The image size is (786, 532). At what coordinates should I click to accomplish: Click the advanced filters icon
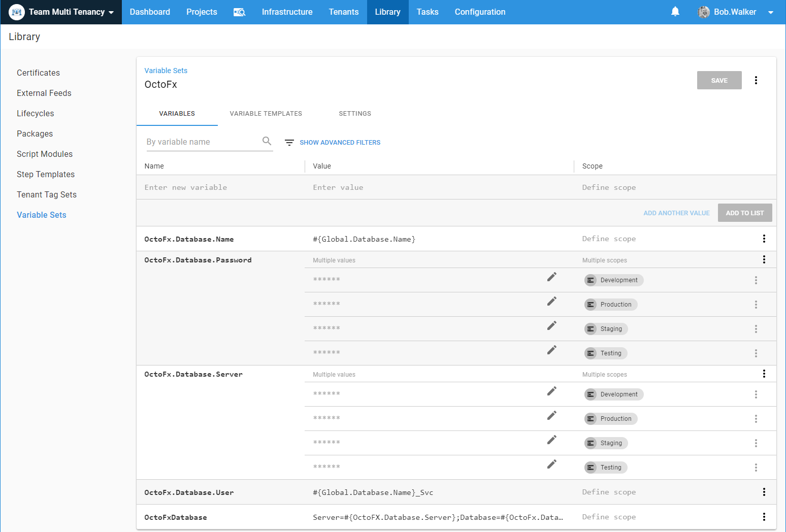coord(289,143)
